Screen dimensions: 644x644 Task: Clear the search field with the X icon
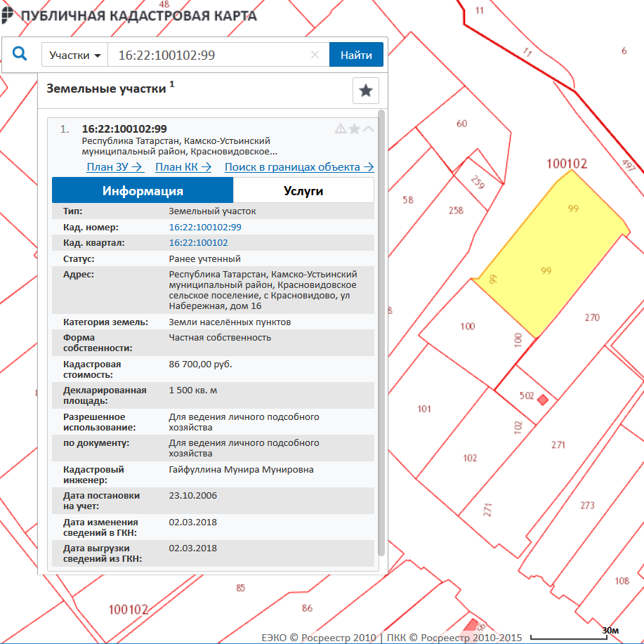tap(315, 55)
